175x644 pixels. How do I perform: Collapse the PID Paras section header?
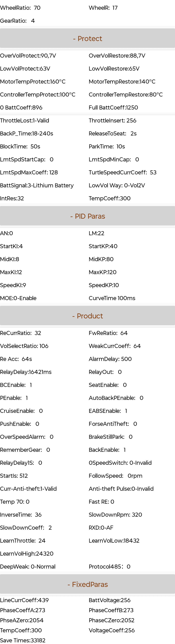tap(87, 216)
